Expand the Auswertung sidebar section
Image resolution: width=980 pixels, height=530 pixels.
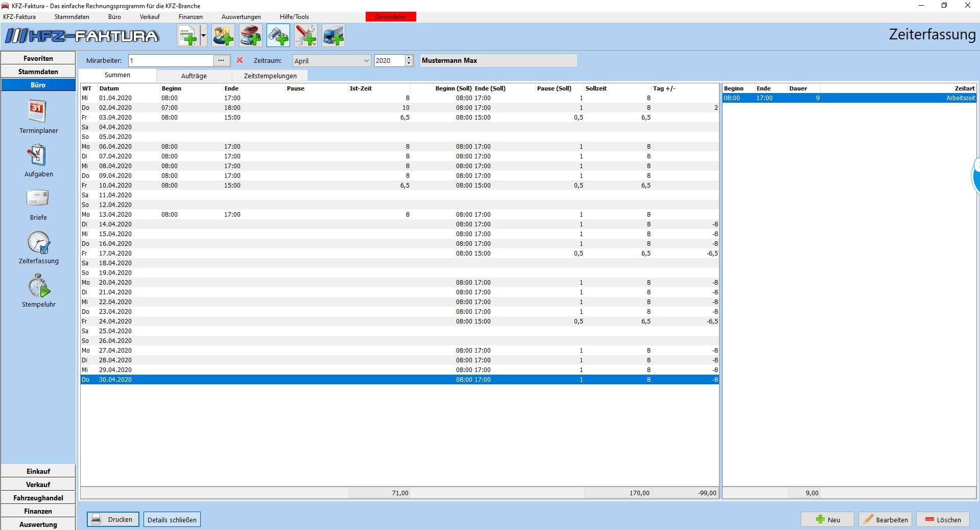[38, 524]
